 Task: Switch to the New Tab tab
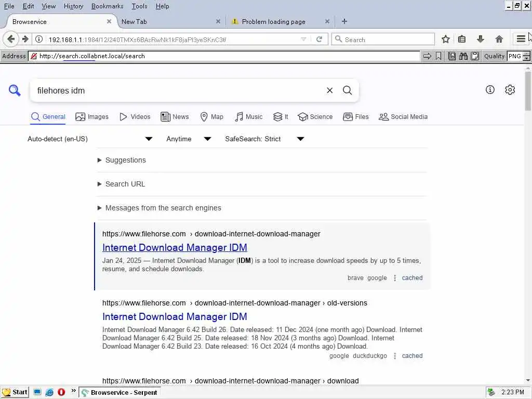[x=170, y=22]
